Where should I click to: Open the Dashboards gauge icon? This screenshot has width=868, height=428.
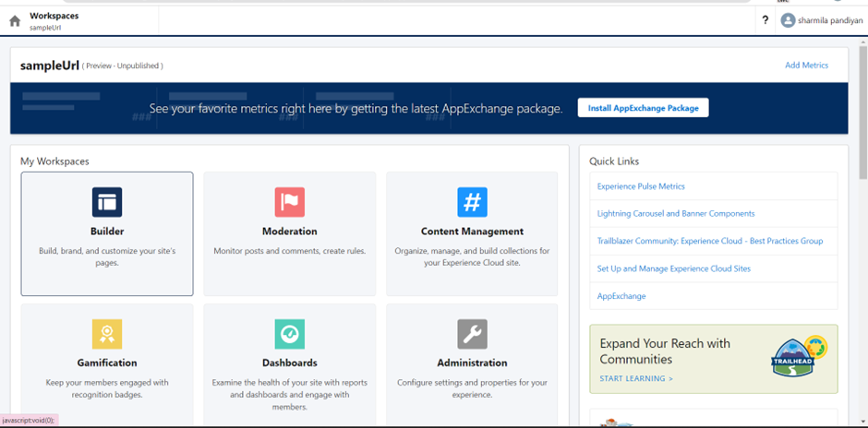click(x=290, y=334)
